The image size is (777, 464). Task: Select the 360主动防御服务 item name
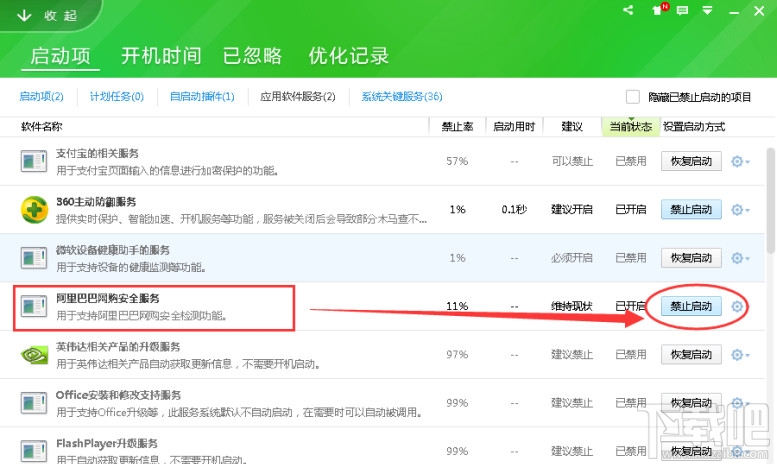coord(96,202)
